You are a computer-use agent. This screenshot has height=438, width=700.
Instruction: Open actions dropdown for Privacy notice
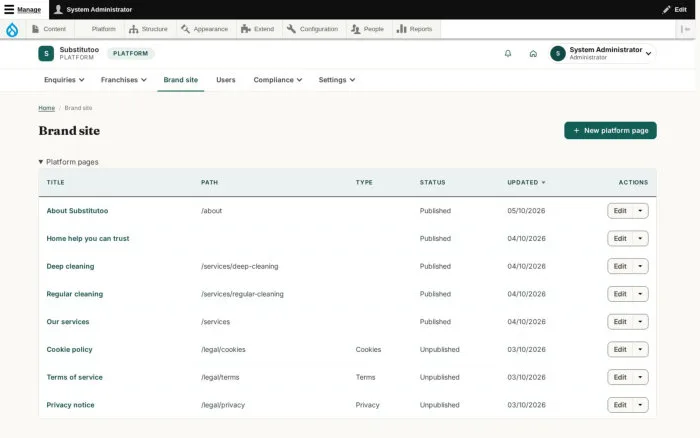pos(640,405)
